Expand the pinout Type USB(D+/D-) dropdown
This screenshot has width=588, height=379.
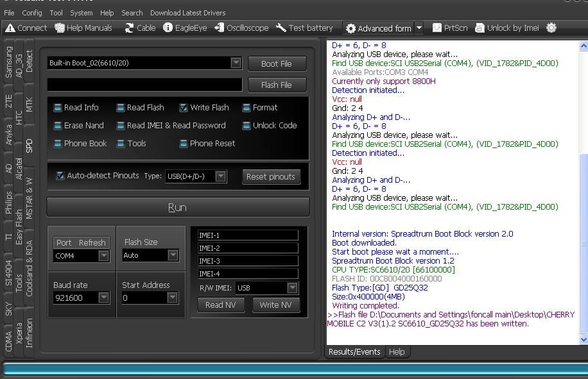tap(220, 176)
